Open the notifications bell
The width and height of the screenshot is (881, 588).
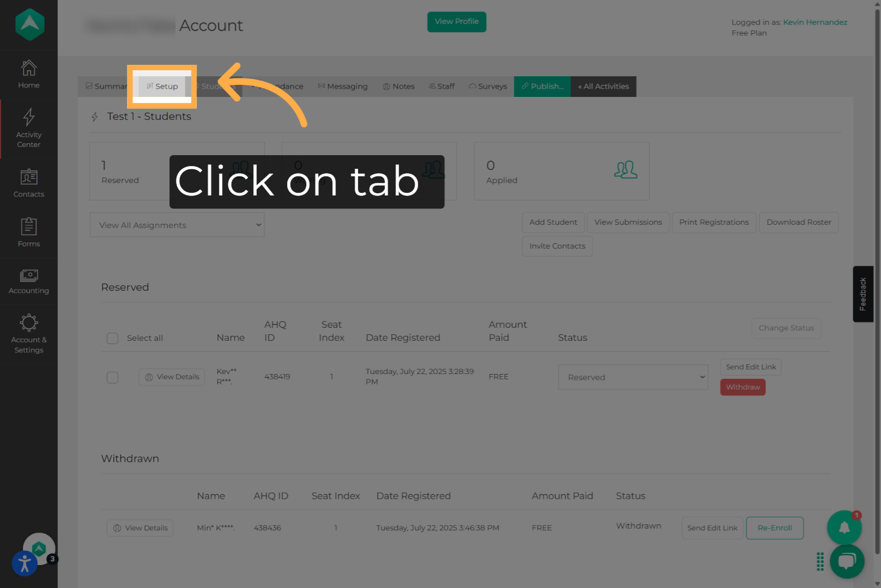pos(844,527)
